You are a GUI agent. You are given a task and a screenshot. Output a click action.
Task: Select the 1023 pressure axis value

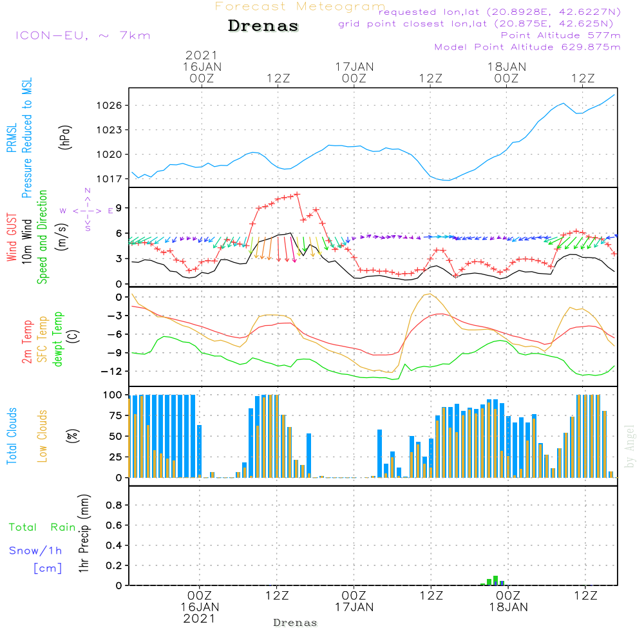click(109, 130)
